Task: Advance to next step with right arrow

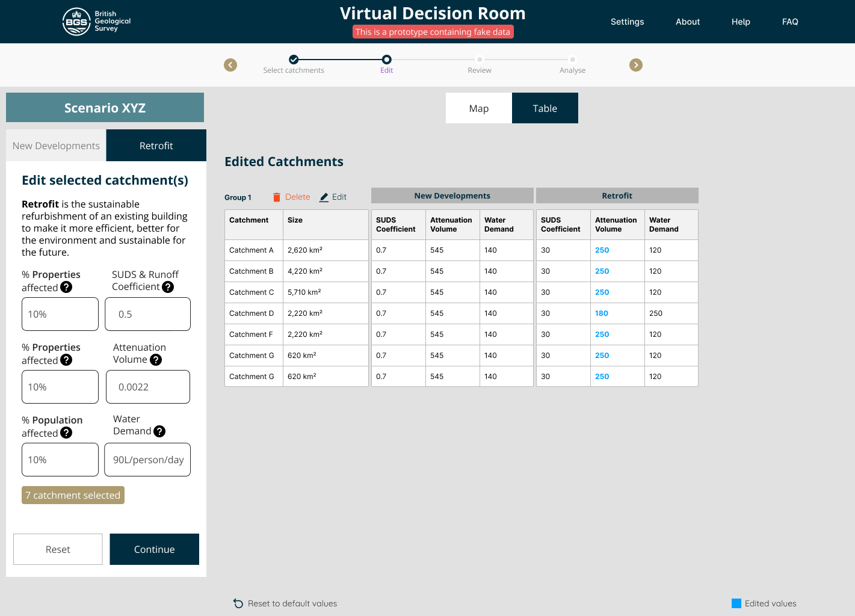Action: [x=636, y=65]
